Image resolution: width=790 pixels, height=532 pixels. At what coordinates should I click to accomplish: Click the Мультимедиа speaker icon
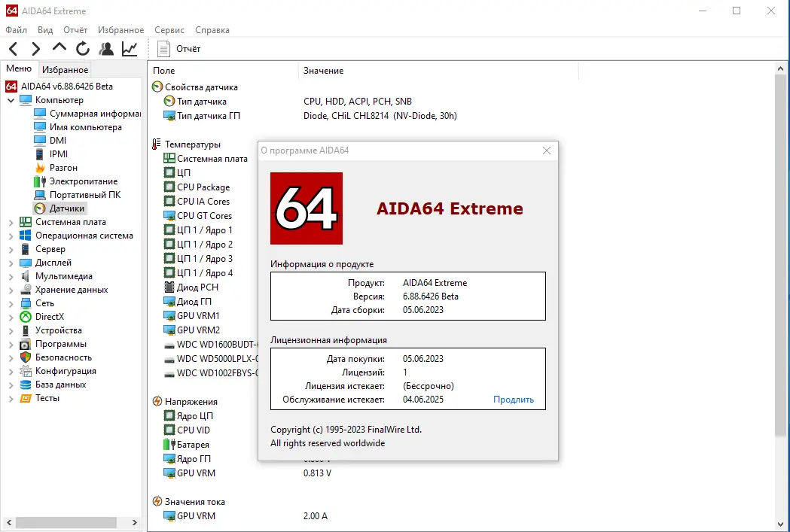(25, 276)
